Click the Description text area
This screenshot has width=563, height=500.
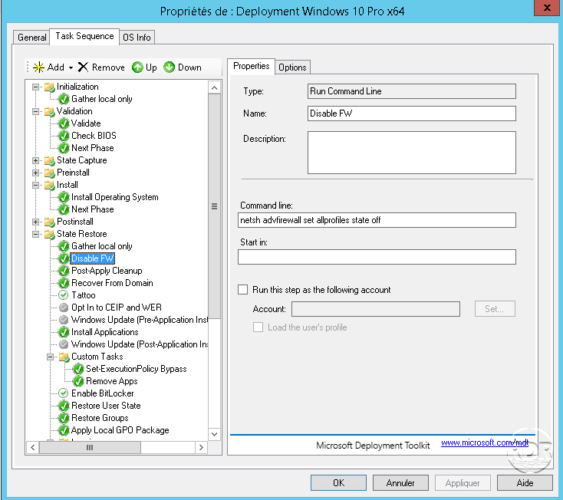[411, 153]
